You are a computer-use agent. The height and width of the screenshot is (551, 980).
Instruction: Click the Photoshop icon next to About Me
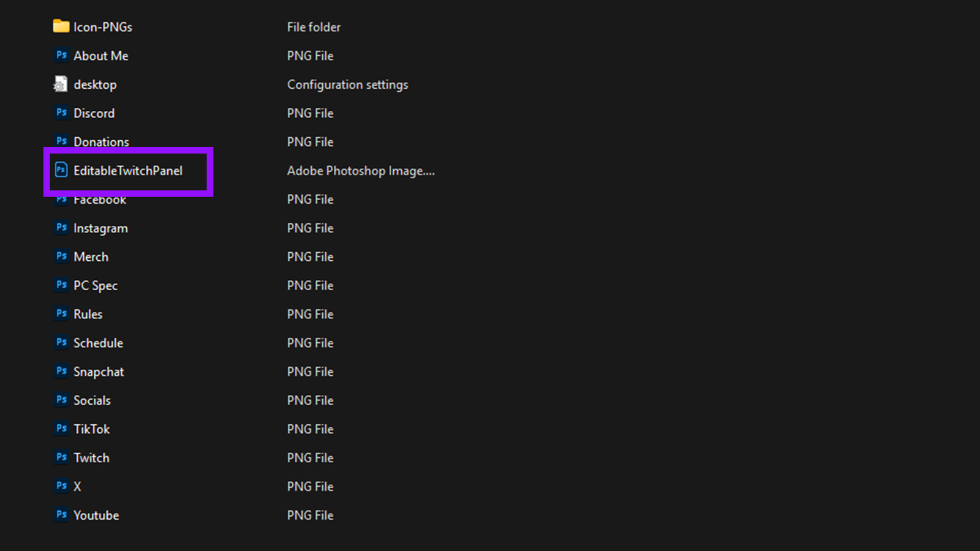pyautogui.click(x=61, y=55)
